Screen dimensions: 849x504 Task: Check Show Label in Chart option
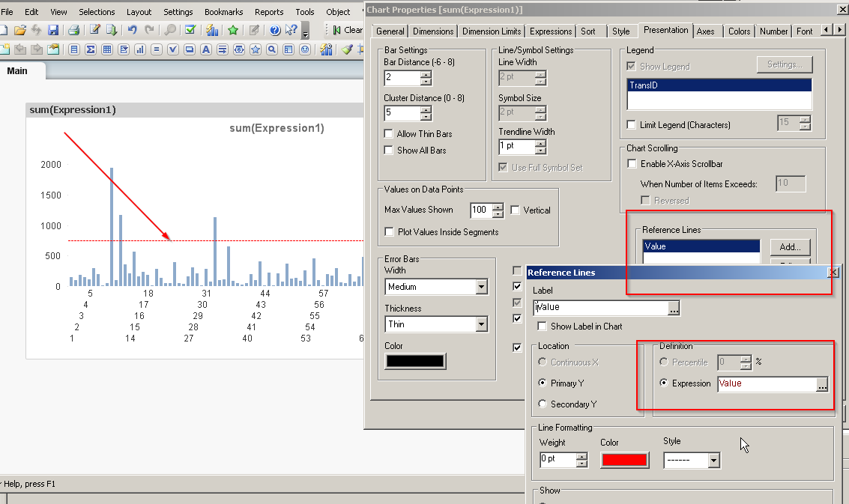[x=543, y=327]
